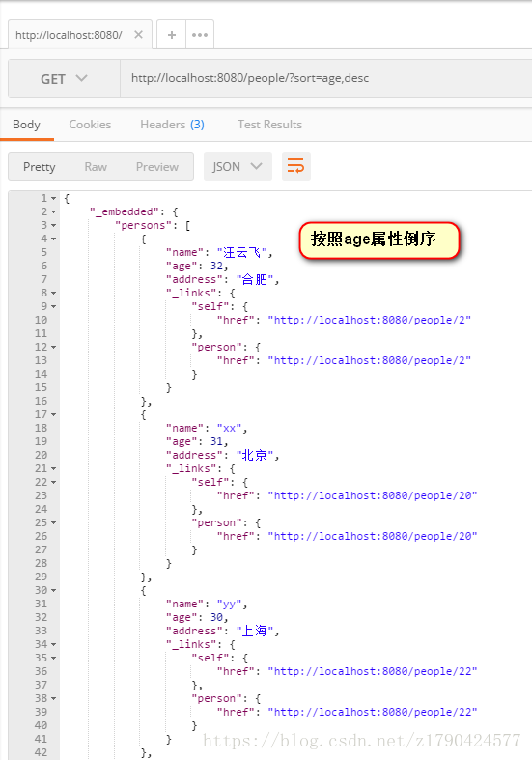This screenshot has width=532, height=760.
Task: Collapse the self block at line 22
Action: coord(53,482)
